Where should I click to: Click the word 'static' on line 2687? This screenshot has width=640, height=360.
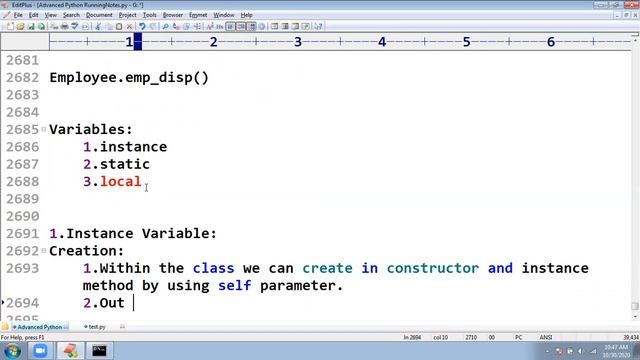tap(125, 164)
